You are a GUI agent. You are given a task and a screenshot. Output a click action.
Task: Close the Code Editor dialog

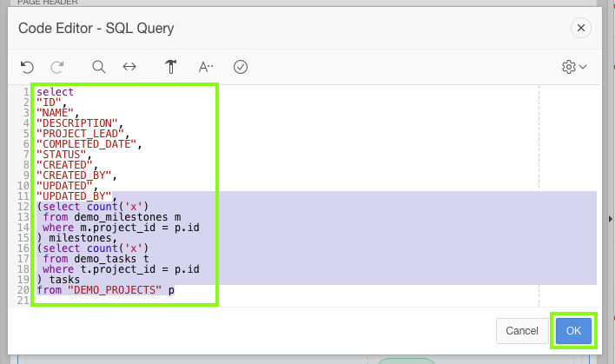(x=581, y=28)
